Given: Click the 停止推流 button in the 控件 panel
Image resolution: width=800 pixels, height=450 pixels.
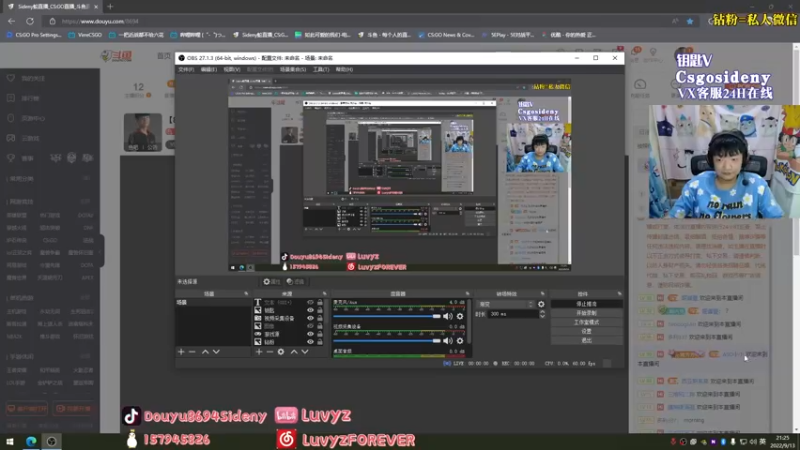Looking at the screenshot, I should (x=587, y=304).
